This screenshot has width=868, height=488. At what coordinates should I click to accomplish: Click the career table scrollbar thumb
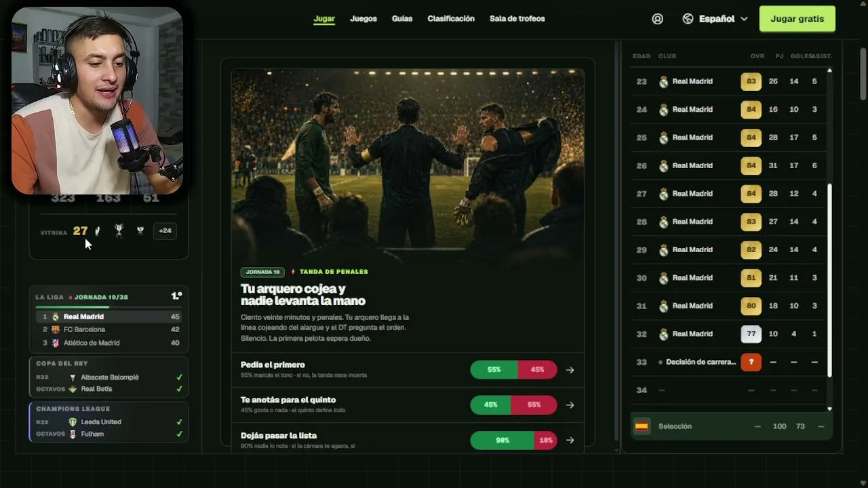tap(829, 281)
